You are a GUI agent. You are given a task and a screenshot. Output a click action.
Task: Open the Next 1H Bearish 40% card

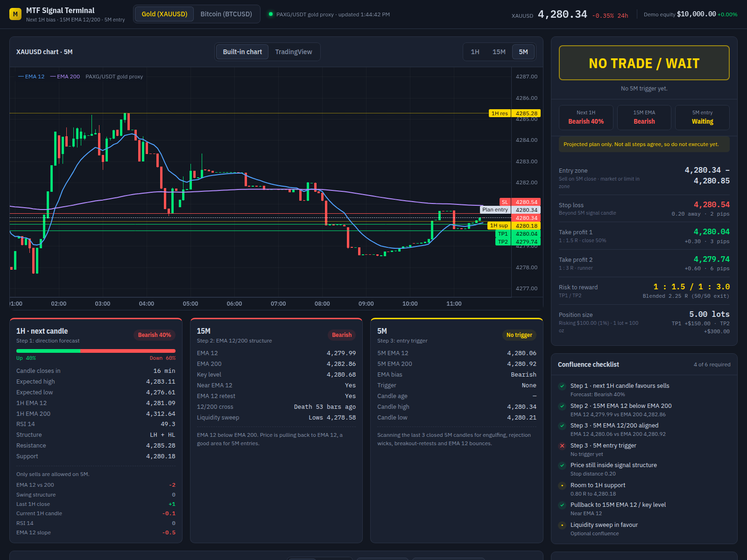pyautogui.click(x=586, y=117)
